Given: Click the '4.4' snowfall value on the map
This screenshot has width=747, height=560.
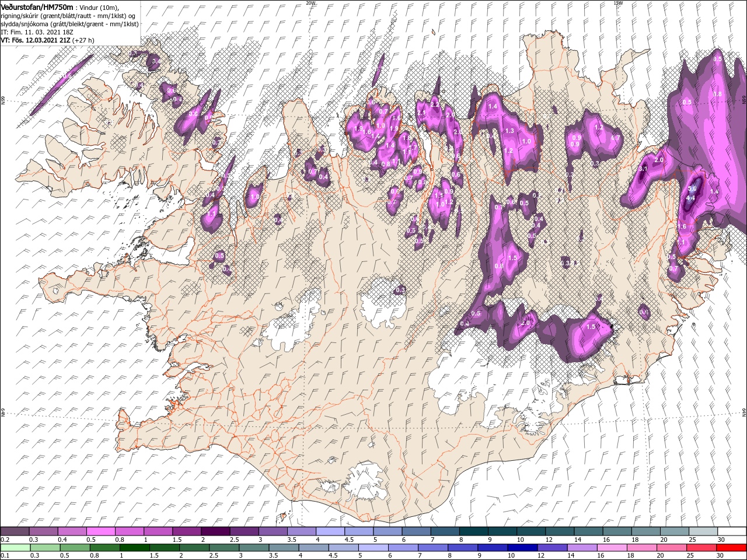Looking at the screenshot, I should [691, 198].
